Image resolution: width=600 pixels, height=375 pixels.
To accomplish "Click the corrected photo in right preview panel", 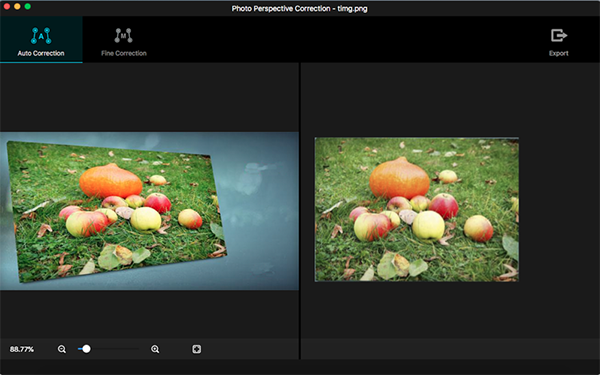I will (417, 210).
